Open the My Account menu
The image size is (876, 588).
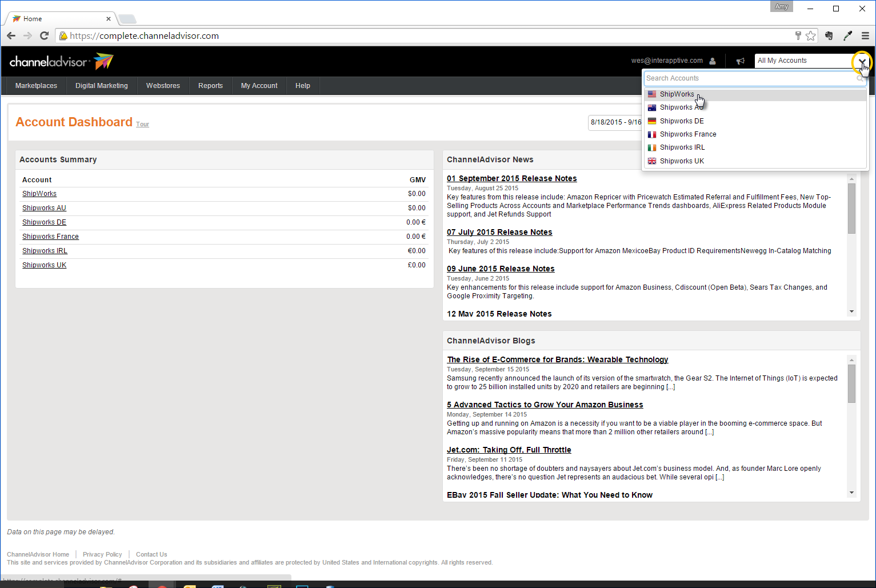pyautogui.click(x=259, y=86)
